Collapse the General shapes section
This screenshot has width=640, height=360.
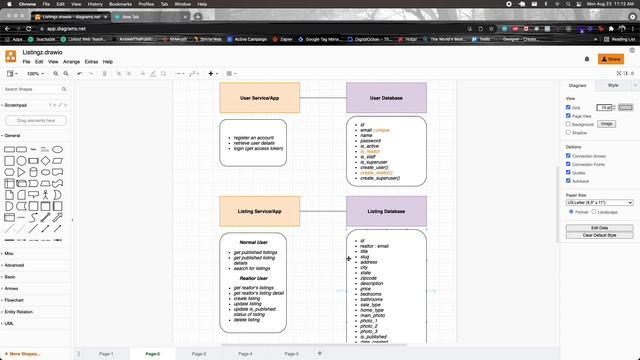click(x=12, y=136)
